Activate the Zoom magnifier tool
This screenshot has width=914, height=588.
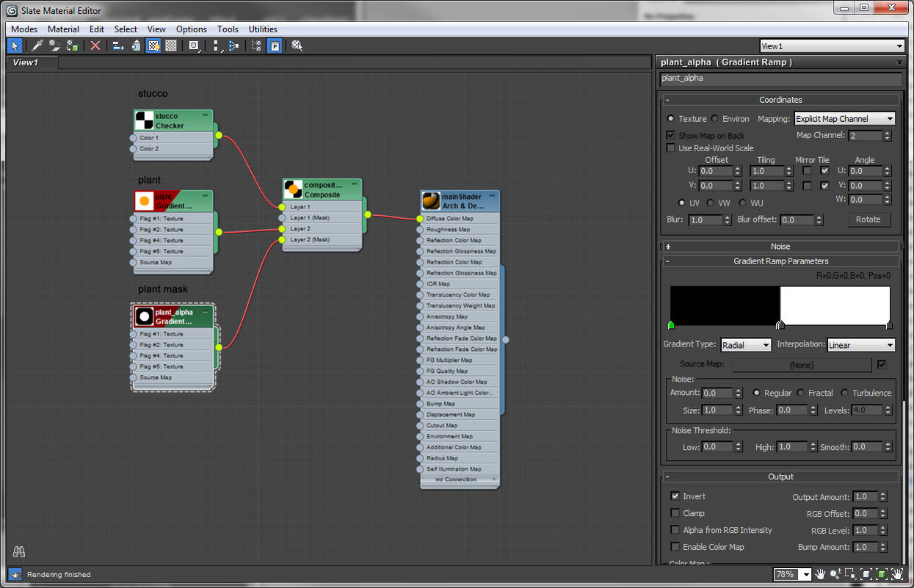[x=835, y=574]
